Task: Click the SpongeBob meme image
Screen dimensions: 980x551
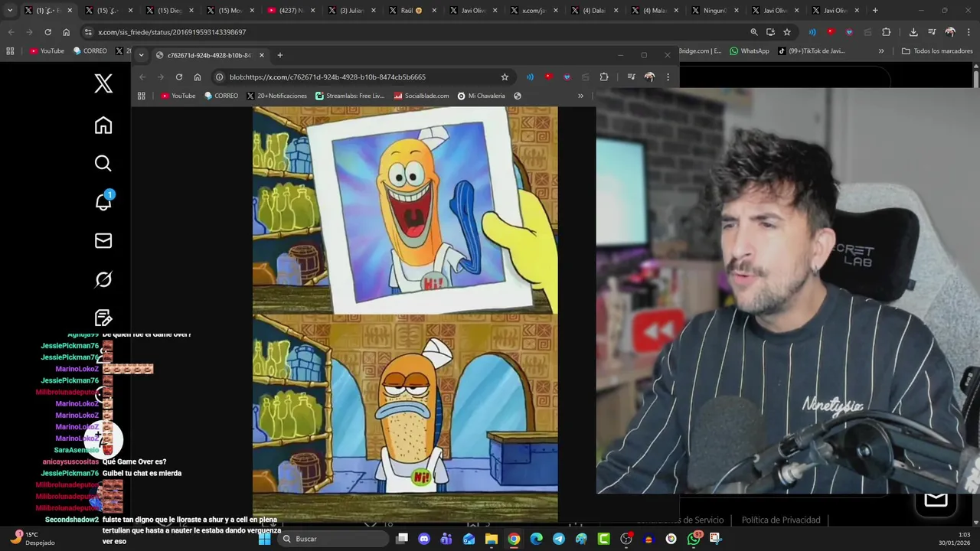Action: click(405, 314)
